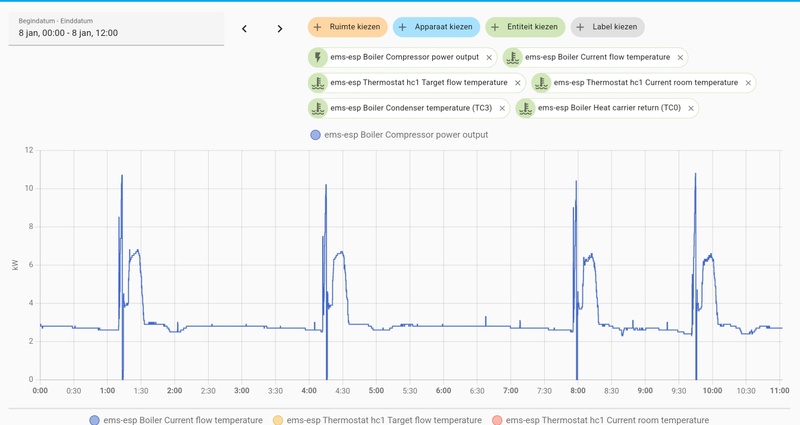Click thermometer icon of Heat carrier return (TC0) chip
800x425 pixels.
point(526,108)
